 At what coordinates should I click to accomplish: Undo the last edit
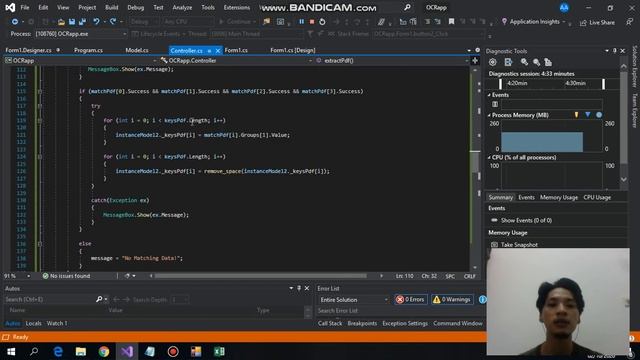coord(96,22)
